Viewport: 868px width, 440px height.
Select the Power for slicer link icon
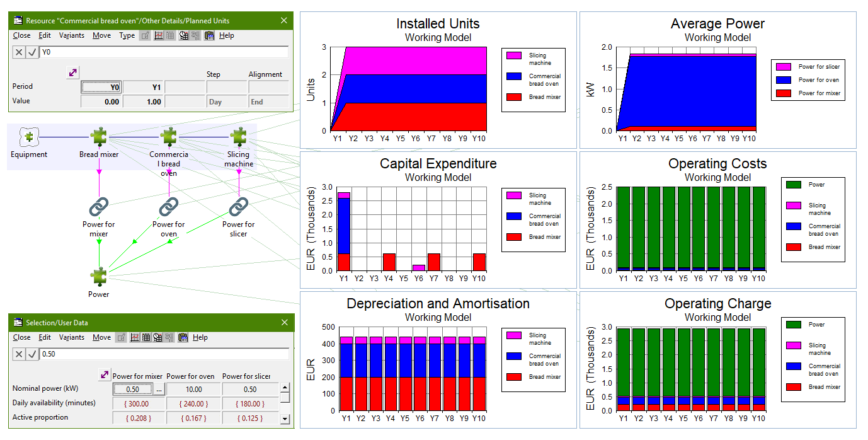tap(239, 206)
